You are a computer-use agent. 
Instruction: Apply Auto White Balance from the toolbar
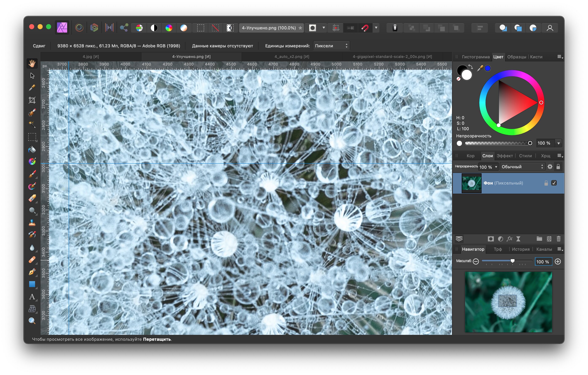pos(184,28)
